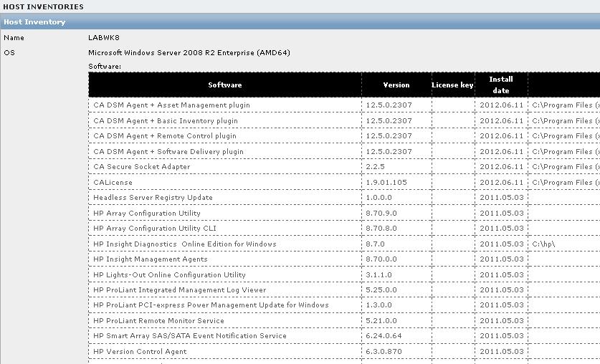Click version value 8.70.8.0
This screenshot has height=364, width=600.
[381, 229]
